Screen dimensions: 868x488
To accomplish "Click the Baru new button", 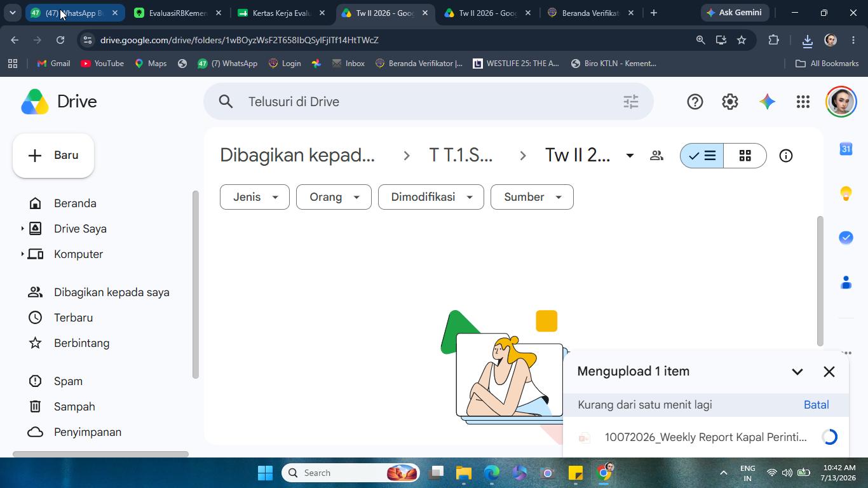I will [x=53, y=156].
